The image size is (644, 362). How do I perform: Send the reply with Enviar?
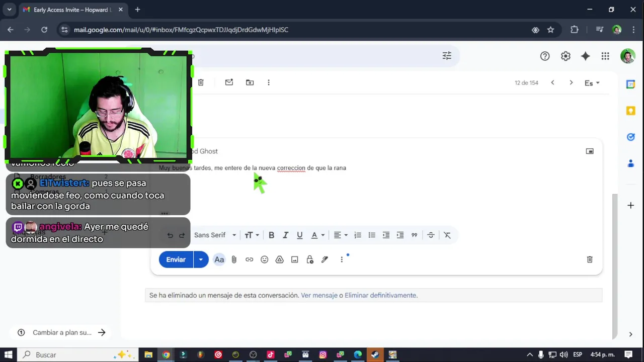[x=176, y=259]
